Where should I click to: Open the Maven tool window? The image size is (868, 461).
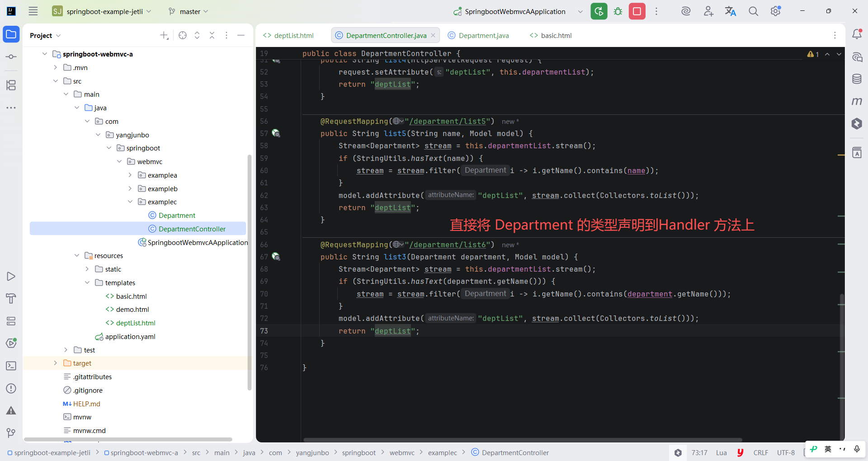coord(857,101)
